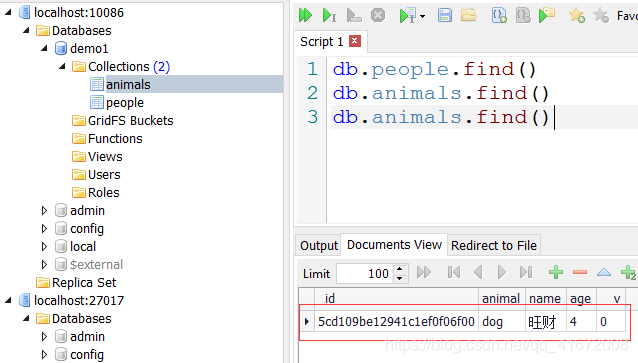Click the id column header
The height and width of the screenshot is (363, 638).
coord(396,298)
